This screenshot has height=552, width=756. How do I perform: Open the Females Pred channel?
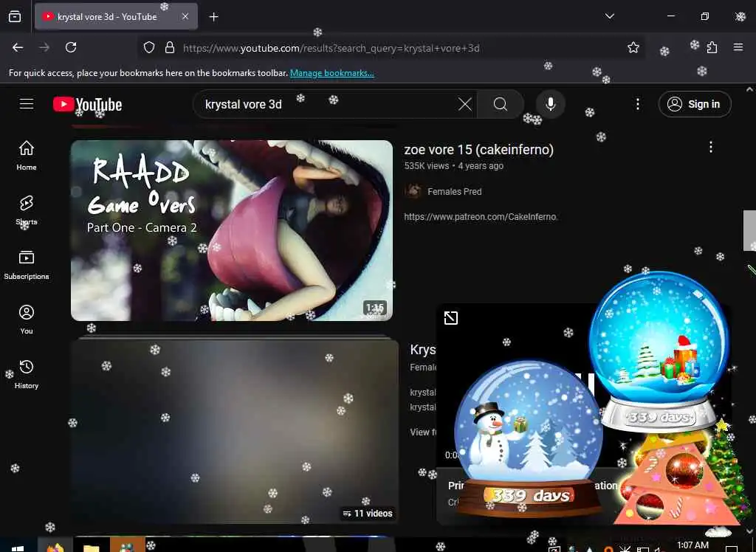tap(454, 191)
